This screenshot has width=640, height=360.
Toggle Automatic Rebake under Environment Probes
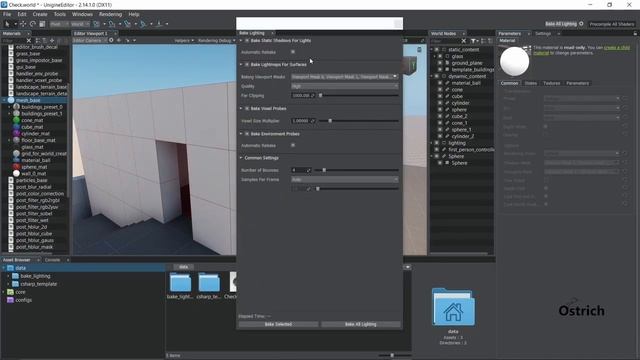pos(293,145)
